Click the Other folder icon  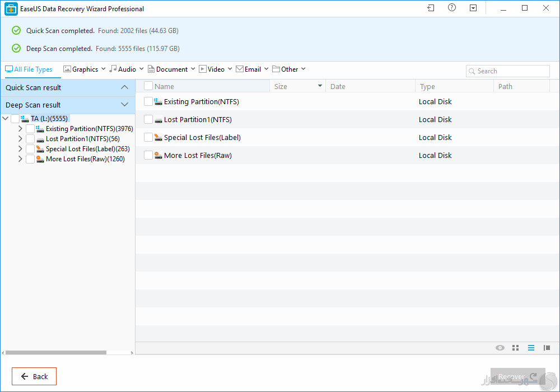(x=276, y=69)
